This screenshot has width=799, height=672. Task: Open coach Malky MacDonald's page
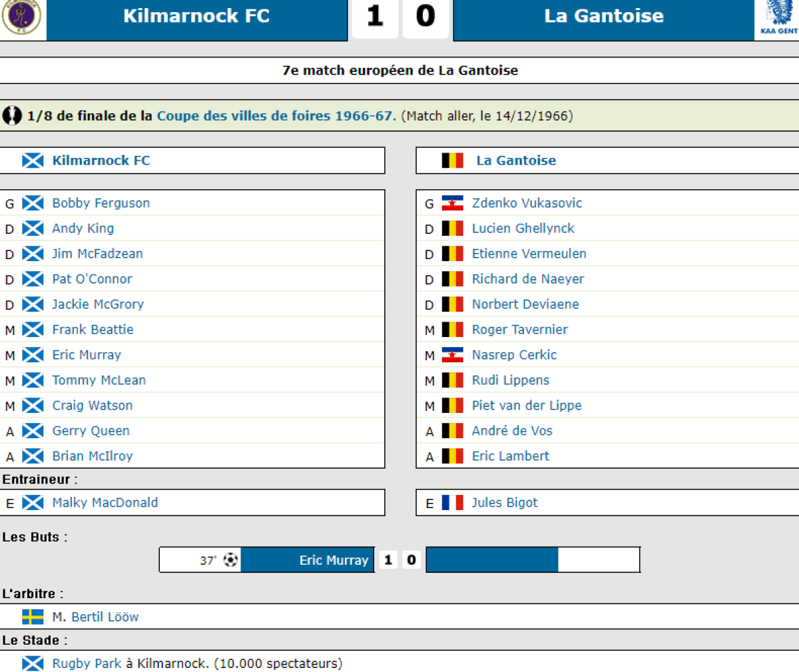(105, 503)
